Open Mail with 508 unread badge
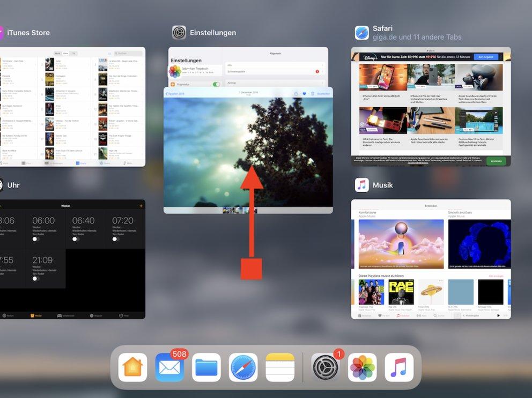 (169, 367)
